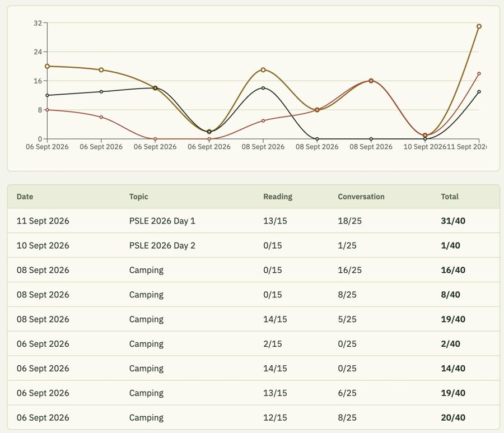Click the 2/15 reading score
This screenshot has width=504, height=433.
(272, 344)
